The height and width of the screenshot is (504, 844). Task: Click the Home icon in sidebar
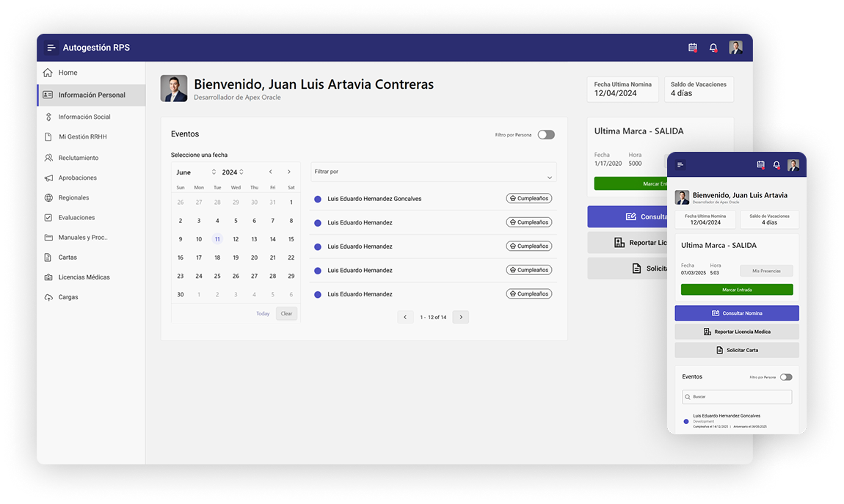[48, 73]
